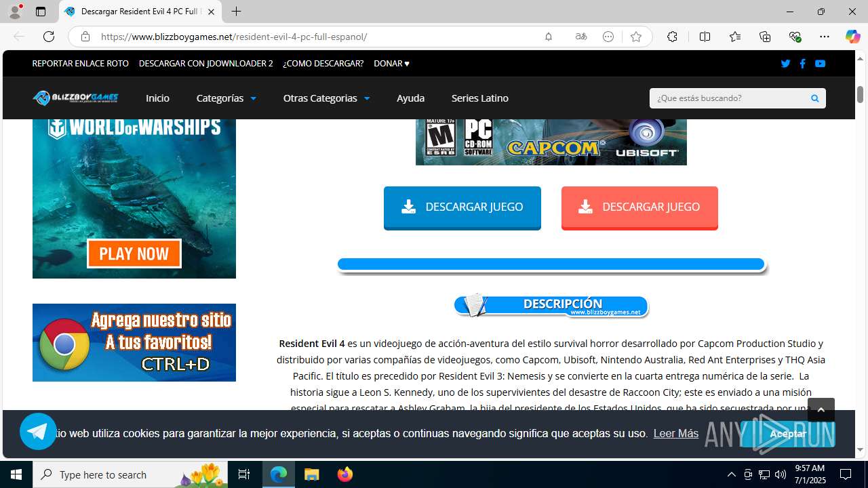Screen dimensions: 868x488
Task: Jump back to top arrow button
Action: [821, 410]
